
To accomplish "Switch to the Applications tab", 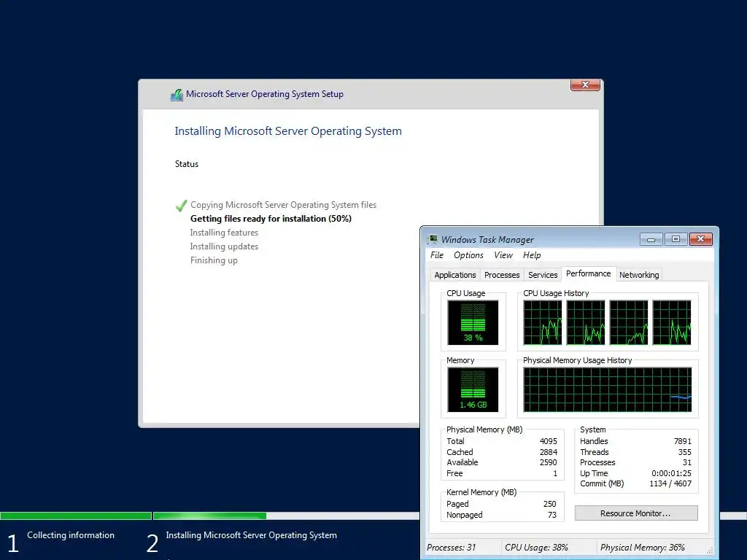I will pos(455,275).
